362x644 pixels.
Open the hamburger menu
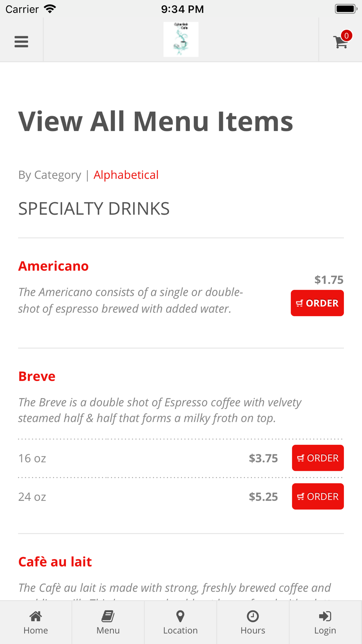[21, 42]
